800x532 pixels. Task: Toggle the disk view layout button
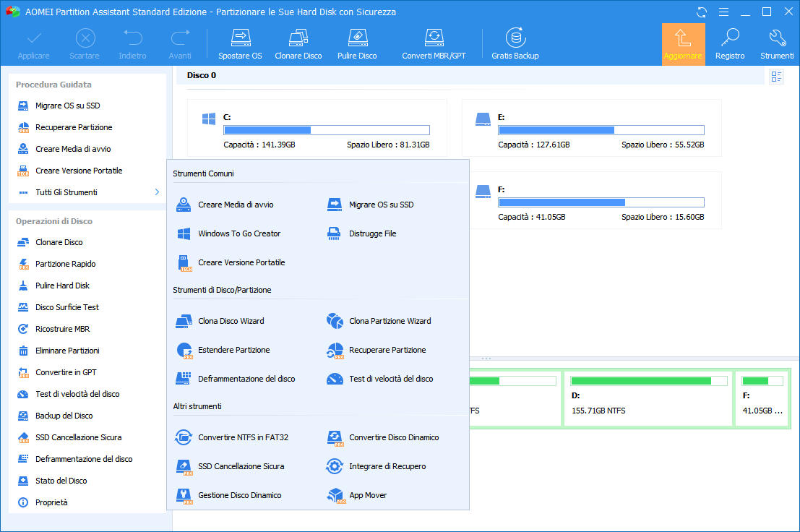pos(777,77)
